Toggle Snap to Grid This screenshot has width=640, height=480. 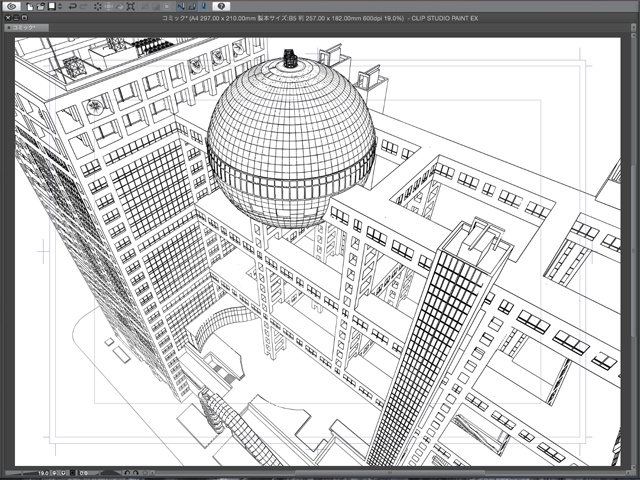[203, 7]
